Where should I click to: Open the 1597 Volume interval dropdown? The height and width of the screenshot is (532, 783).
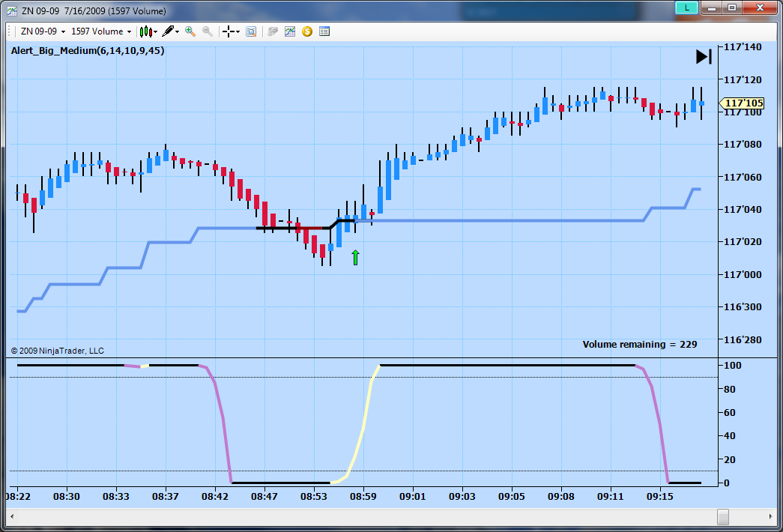(101, 31)
